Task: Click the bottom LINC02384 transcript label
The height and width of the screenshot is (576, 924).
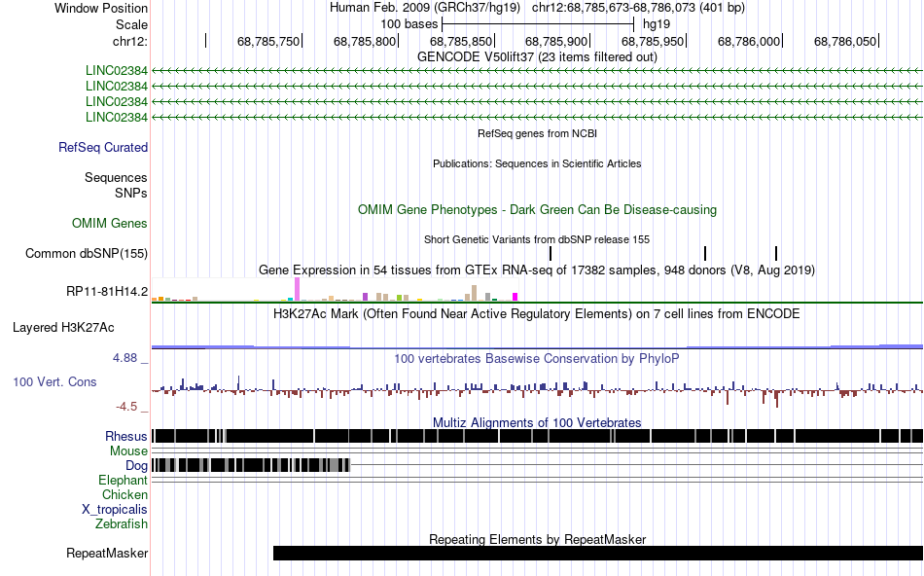Action: (x=116, y=118)
